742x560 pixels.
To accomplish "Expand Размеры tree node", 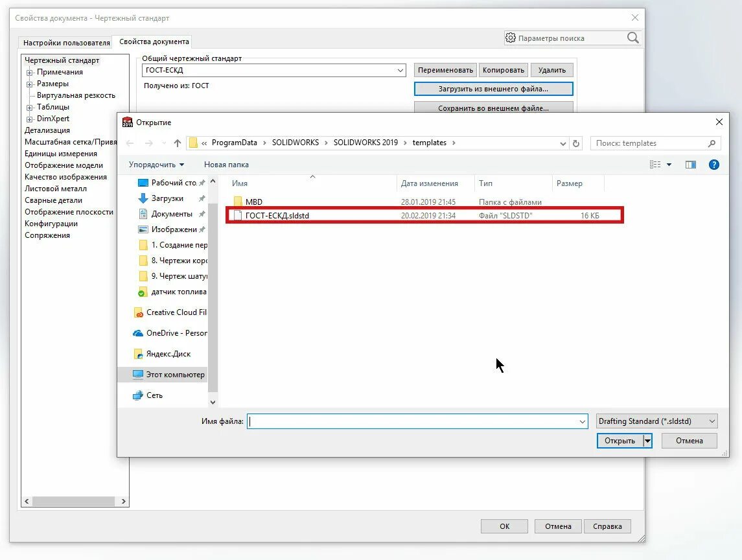I will click(x=29, y=84).
